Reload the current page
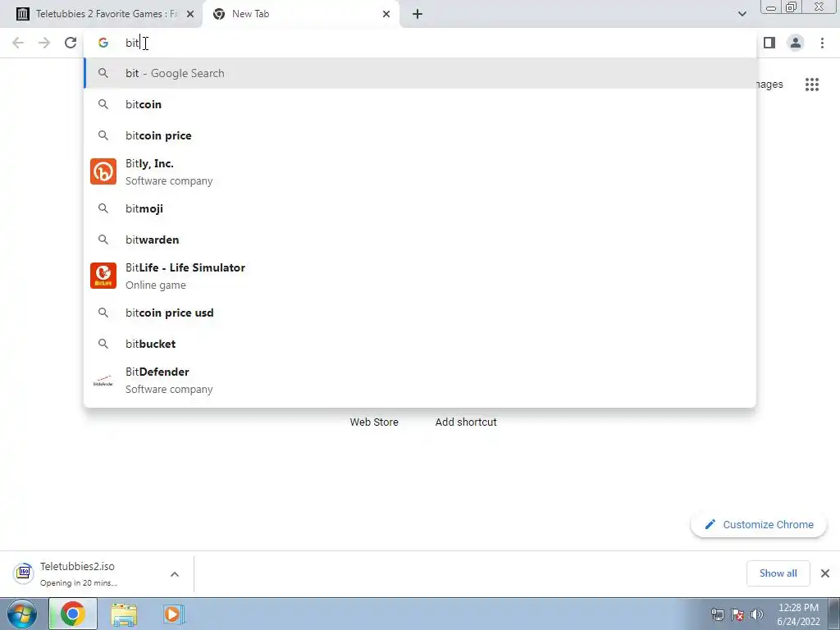Viewport: 840px width, 630px height. (71, 43)
